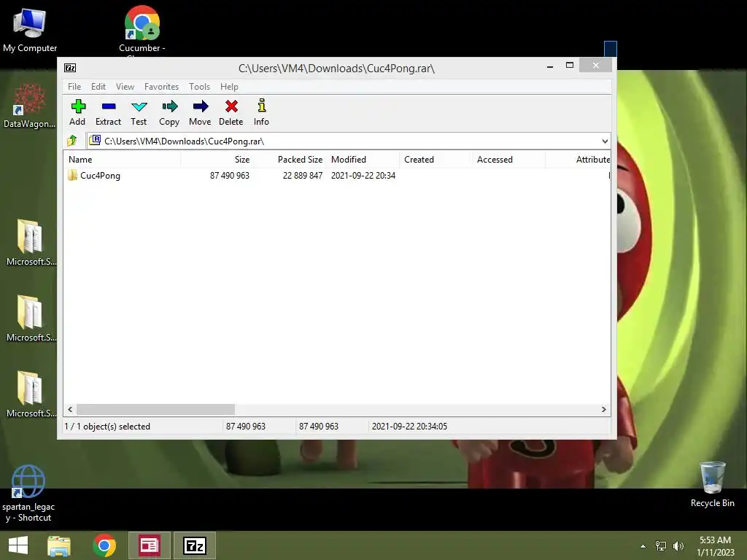Go up one folder level icon
Viewport: 747px width, 560px height.
point(72,141)
